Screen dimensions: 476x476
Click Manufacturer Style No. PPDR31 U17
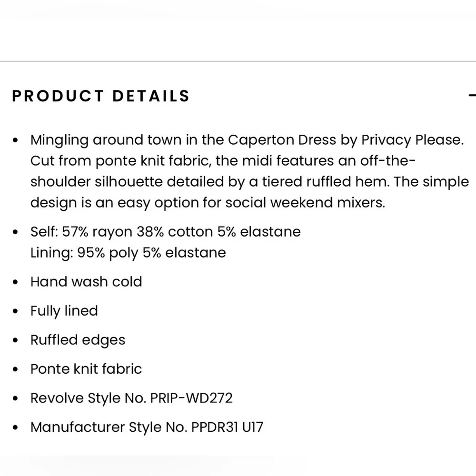[147, 427]
